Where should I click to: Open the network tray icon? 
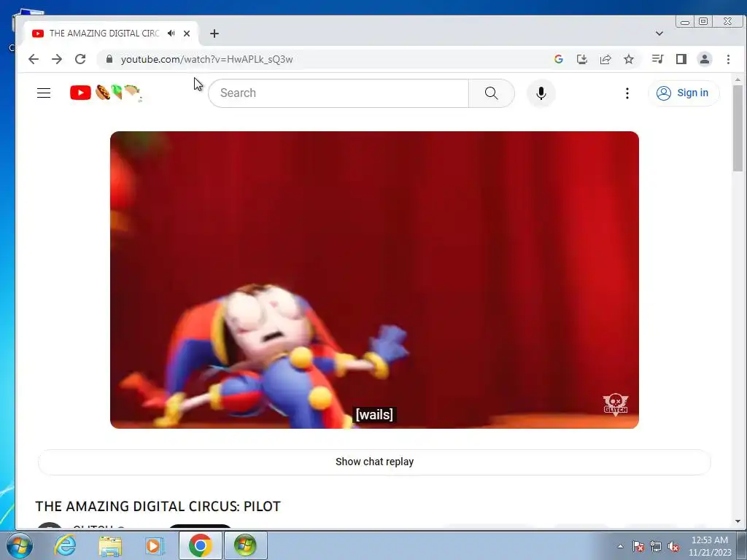656,547
